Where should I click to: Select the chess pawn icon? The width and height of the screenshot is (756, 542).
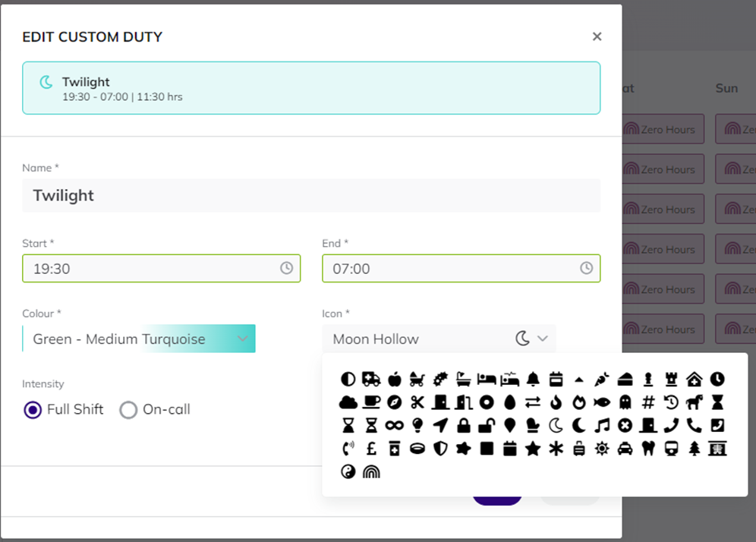click(648, 380)
